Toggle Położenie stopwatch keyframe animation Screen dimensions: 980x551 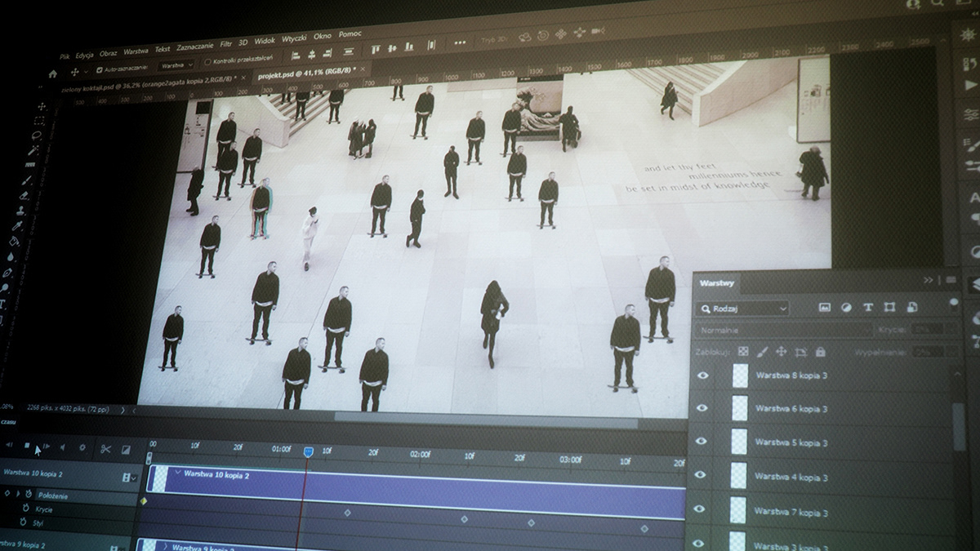pos(29,495)
